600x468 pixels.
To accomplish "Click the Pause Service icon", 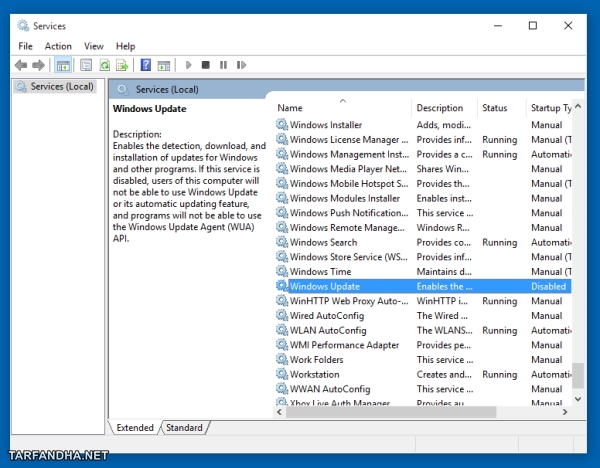I will point(223,65).
